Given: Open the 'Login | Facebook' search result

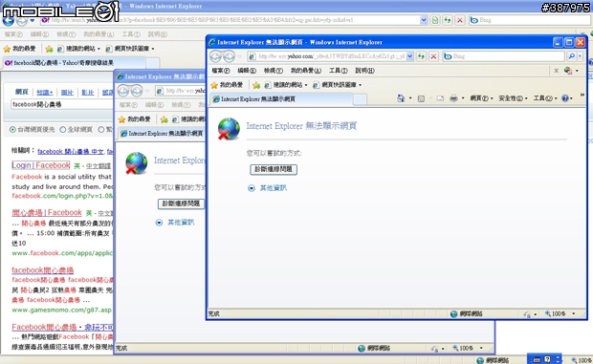Looking at the screenshot, I should (41, 165).
